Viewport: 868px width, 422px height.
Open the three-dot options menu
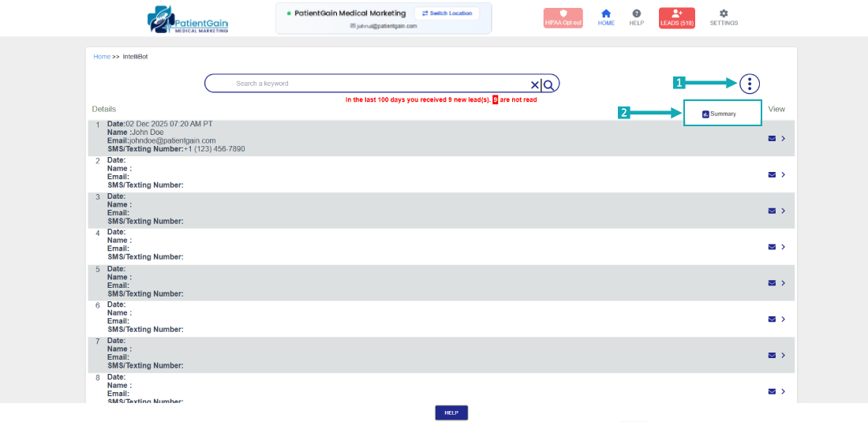(750, 84)
